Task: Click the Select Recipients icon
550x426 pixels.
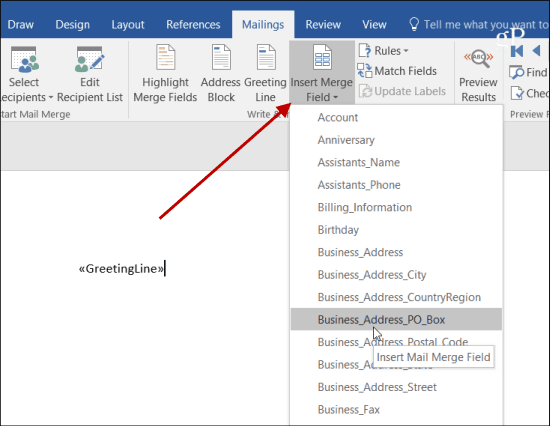Action: tap(24, 59)
